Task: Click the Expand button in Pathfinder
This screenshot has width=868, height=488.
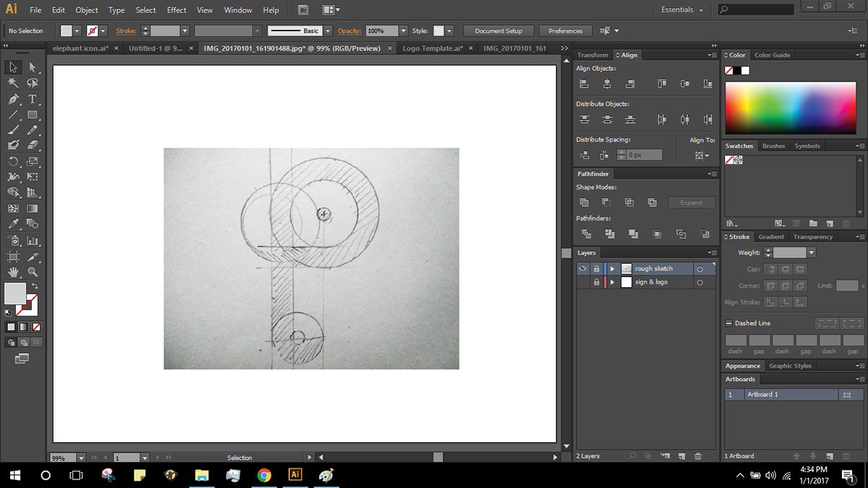Action: tap(691, 202)
